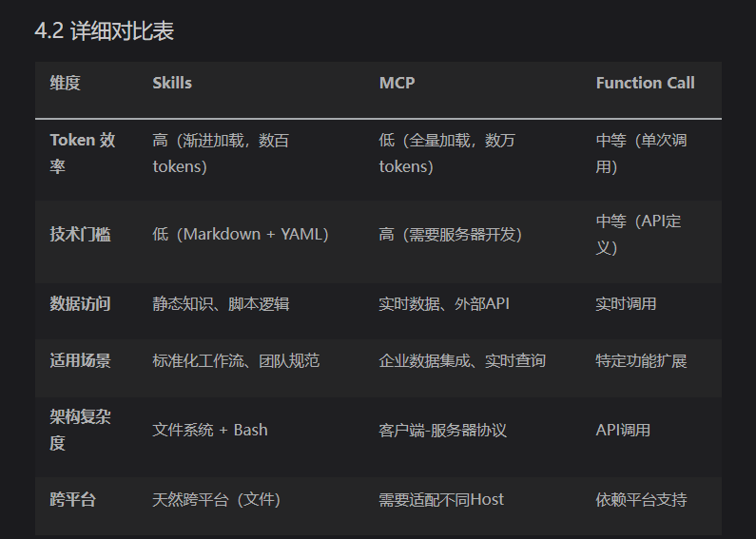756x539 pixels.
Task: Click the "4.2 详细对比表" section heading
Action: point(104,31)
